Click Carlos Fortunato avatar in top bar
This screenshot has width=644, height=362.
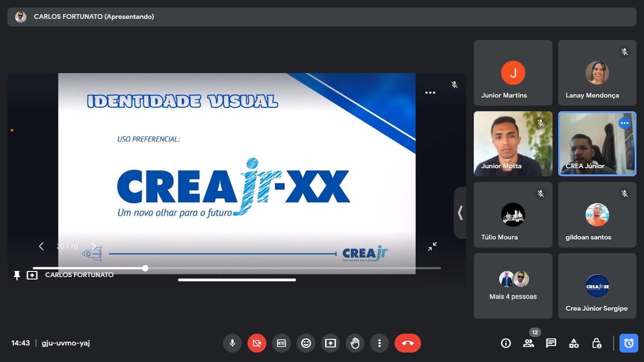point(21,17)
